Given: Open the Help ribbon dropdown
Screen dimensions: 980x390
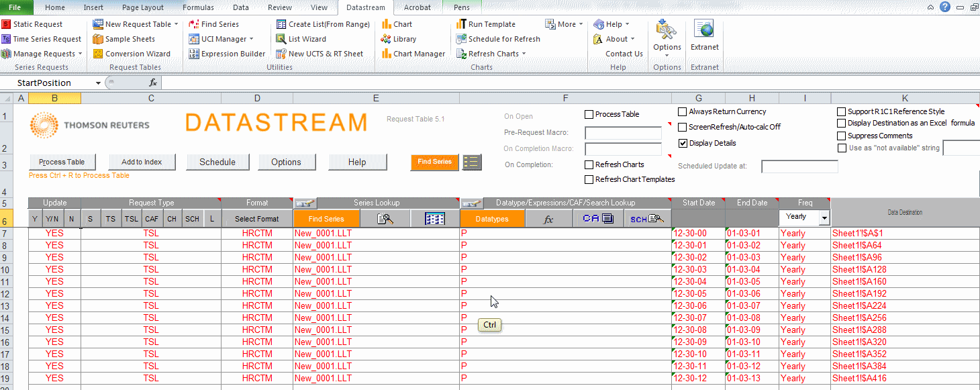Looking at the screenshot, I should coord(611,24).
